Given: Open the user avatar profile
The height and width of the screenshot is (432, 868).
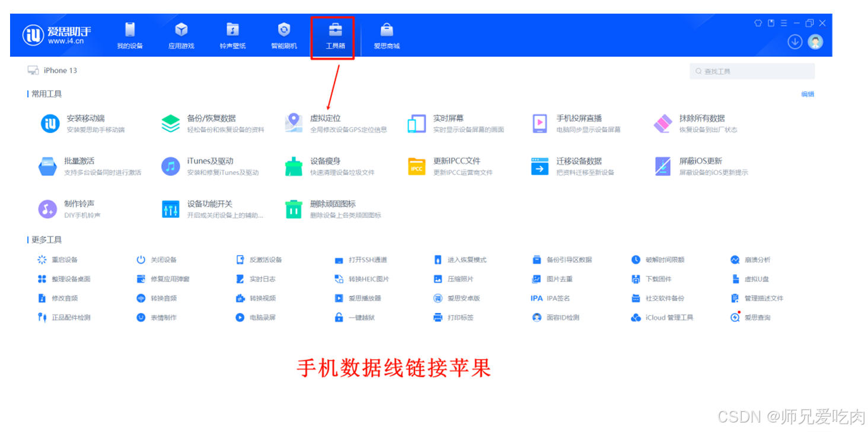Looking at the screenshot, I should 816,41.
